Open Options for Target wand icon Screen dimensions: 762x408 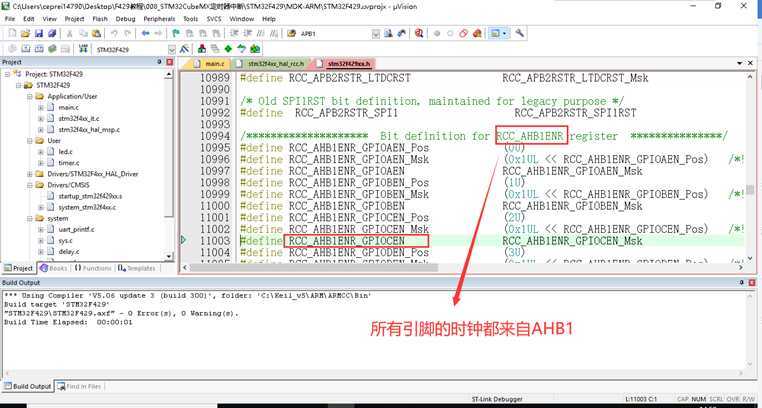coord(185,49)
